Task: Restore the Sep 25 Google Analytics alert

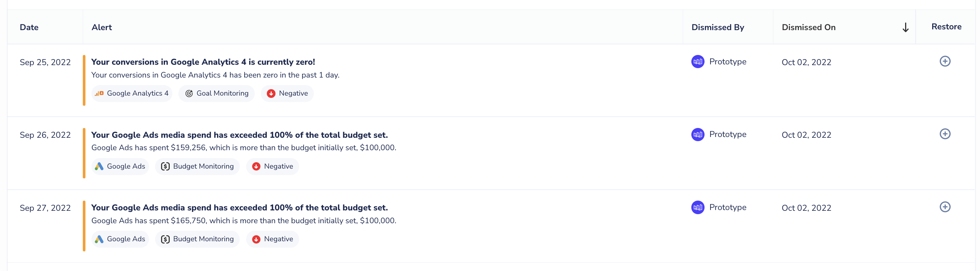Action: point(945,61)
